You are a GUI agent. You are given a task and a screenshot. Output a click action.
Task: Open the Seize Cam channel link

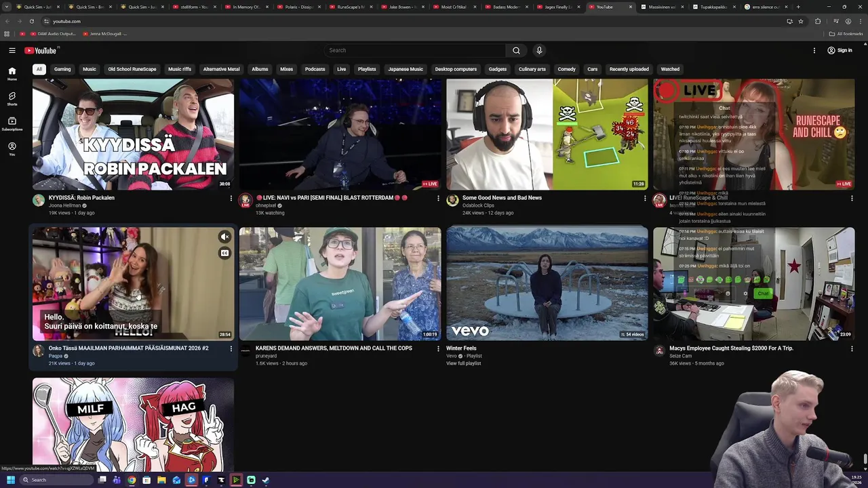(680, 356)
